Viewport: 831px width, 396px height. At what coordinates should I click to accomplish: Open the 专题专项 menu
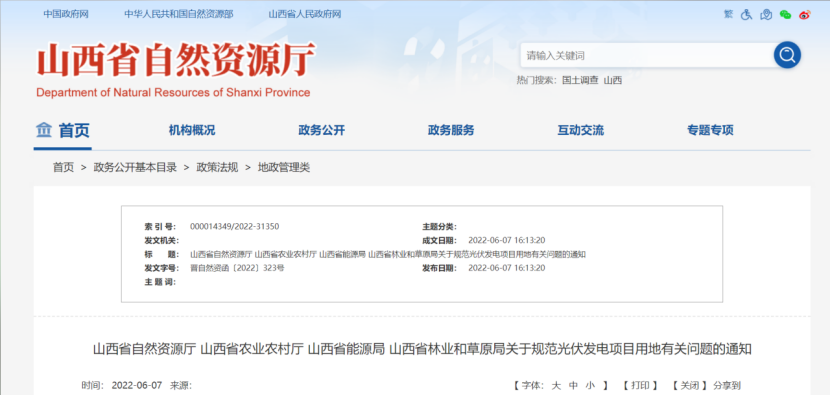[710, 130]
